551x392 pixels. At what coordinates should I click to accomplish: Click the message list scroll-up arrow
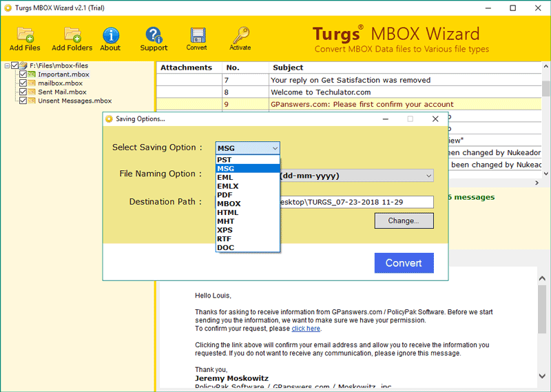[x=545, y=66]
